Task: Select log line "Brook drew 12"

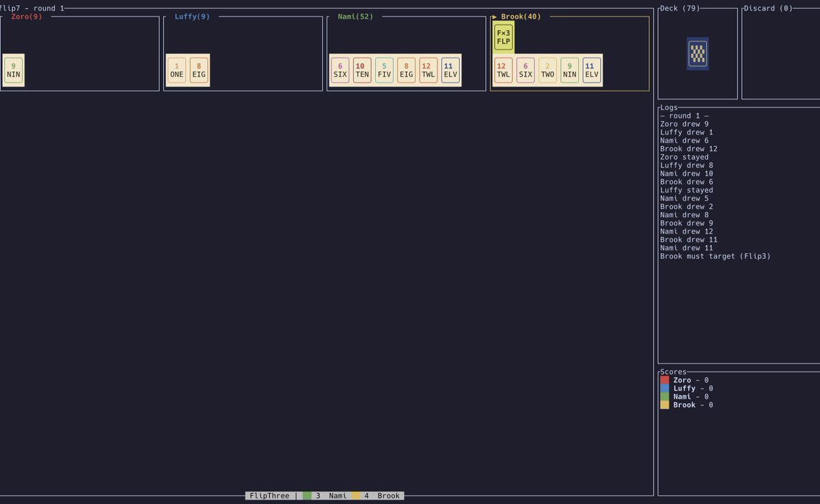Action: click(689, 149)
